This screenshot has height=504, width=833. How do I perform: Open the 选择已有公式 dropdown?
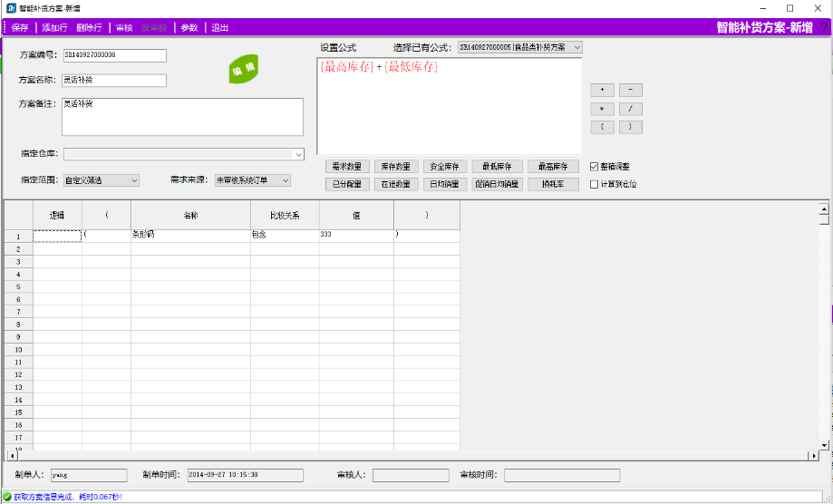[x=576, y=47]
